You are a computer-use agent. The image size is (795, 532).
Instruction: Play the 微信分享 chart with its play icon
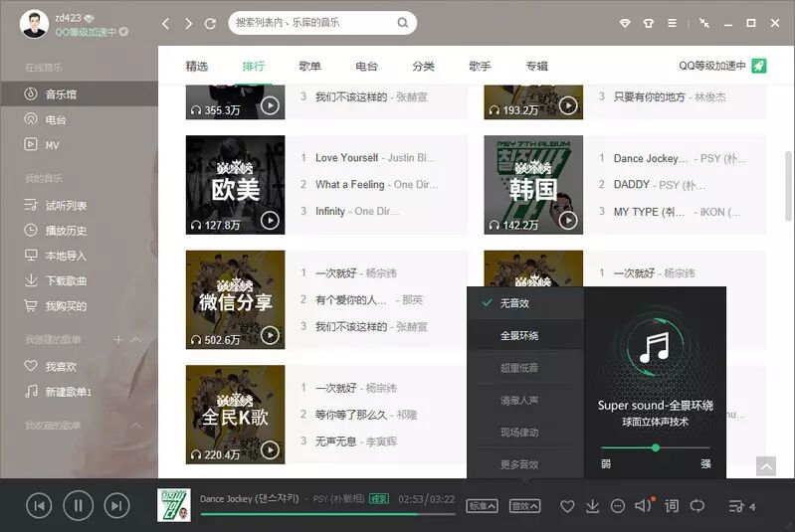tap(270, 335)
